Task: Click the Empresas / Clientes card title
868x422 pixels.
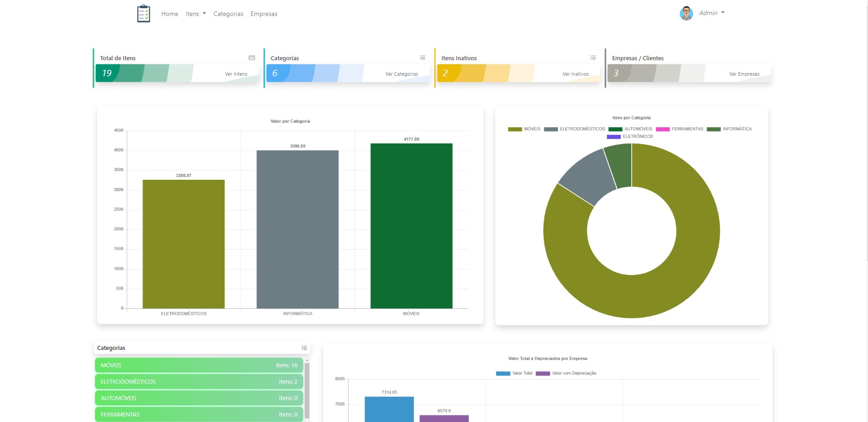Action: (638, 58)
